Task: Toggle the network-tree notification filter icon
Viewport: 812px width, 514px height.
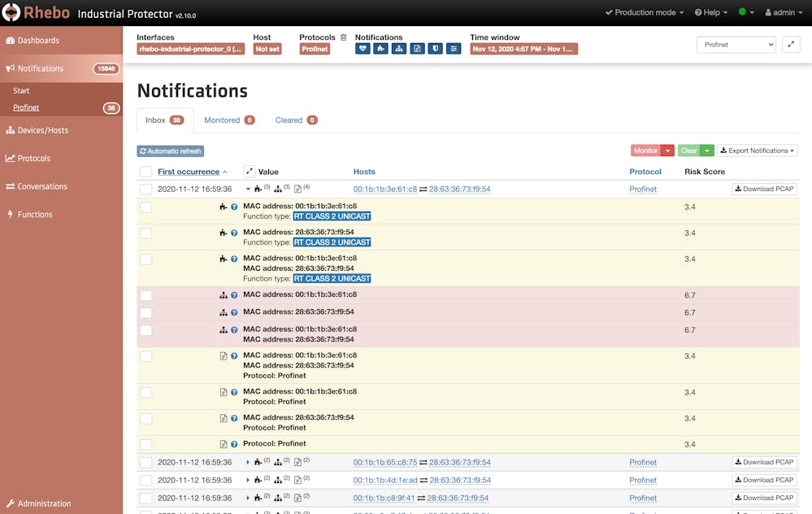Action: pos(399,49)
